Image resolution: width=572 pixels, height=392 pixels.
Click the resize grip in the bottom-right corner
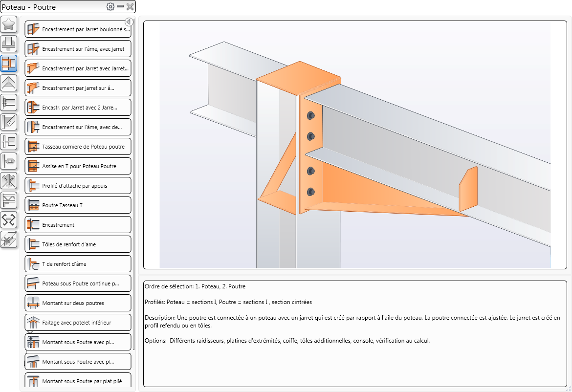[568, 389]
